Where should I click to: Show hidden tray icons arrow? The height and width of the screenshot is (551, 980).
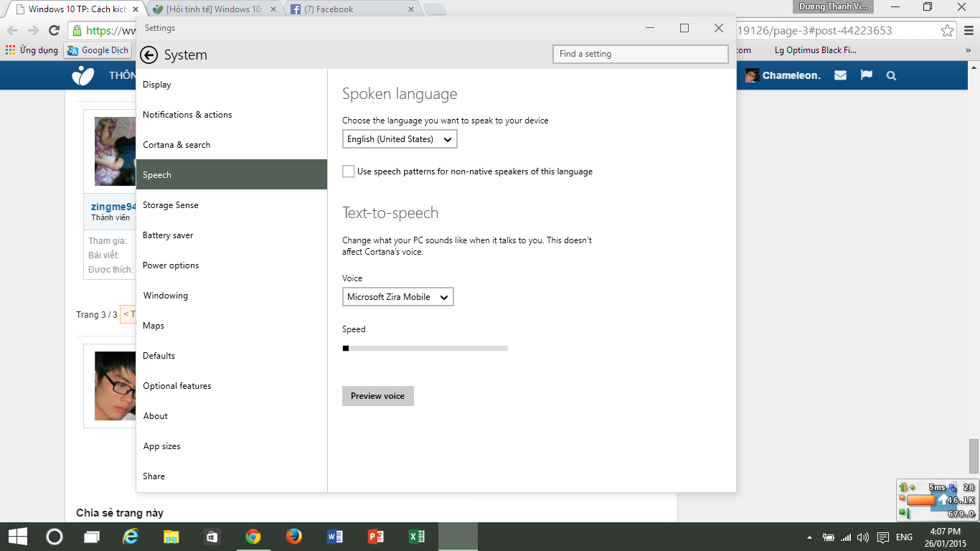coord(810,537)
